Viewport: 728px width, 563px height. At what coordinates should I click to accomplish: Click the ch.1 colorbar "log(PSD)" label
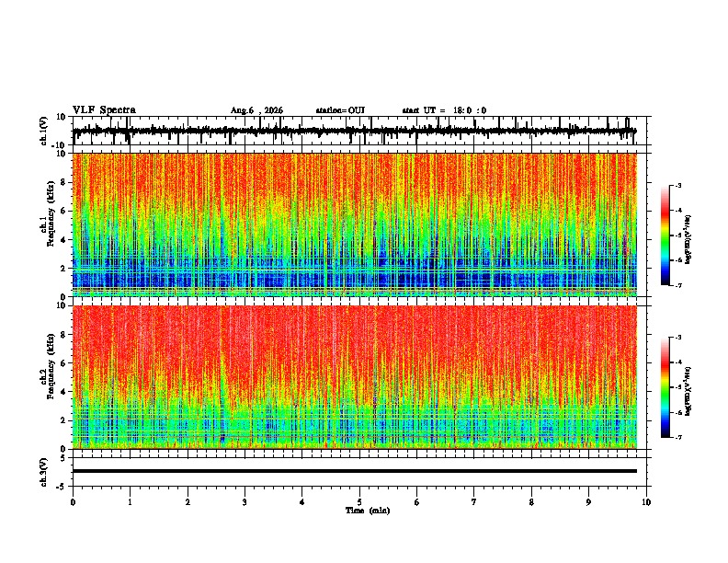688,239
